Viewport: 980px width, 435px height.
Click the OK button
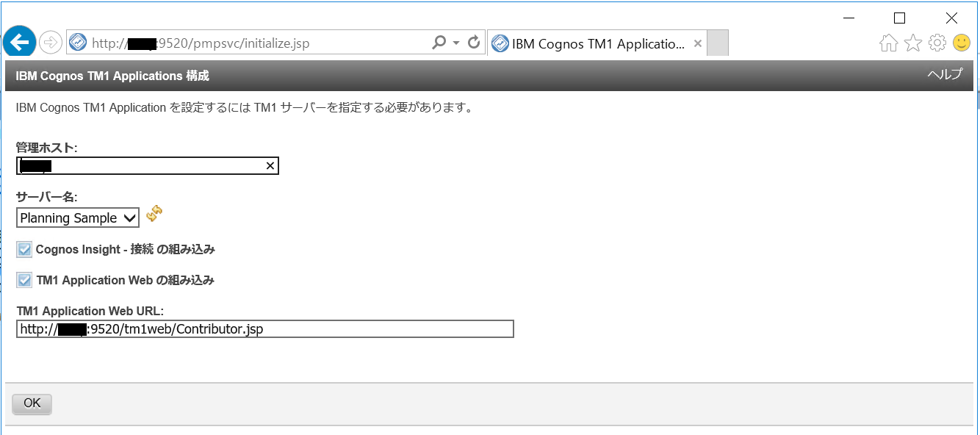coord(32,403)
